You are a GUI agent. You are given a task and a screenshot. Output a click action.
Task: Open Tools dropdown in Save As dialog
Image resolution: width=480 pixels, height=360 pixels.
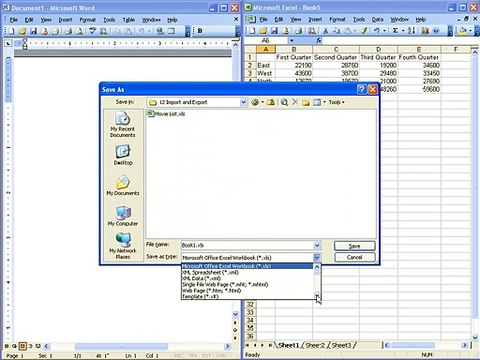click(x=336, y=102)
